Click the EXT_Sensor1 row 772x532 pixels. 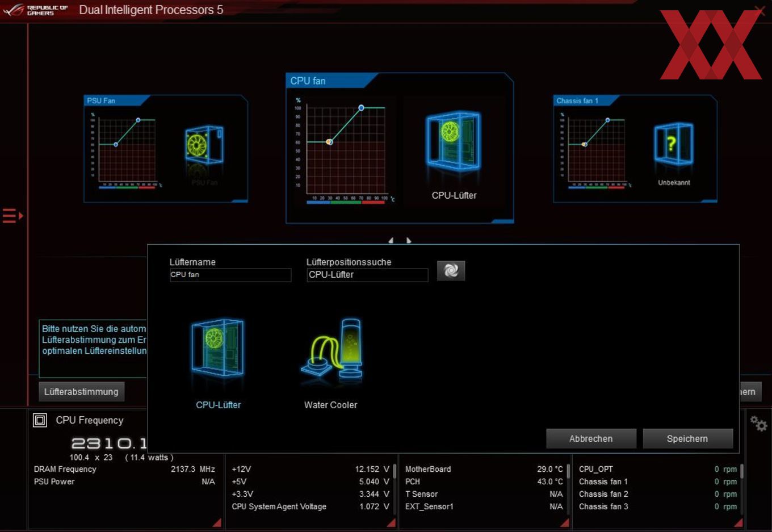[484, 506]
